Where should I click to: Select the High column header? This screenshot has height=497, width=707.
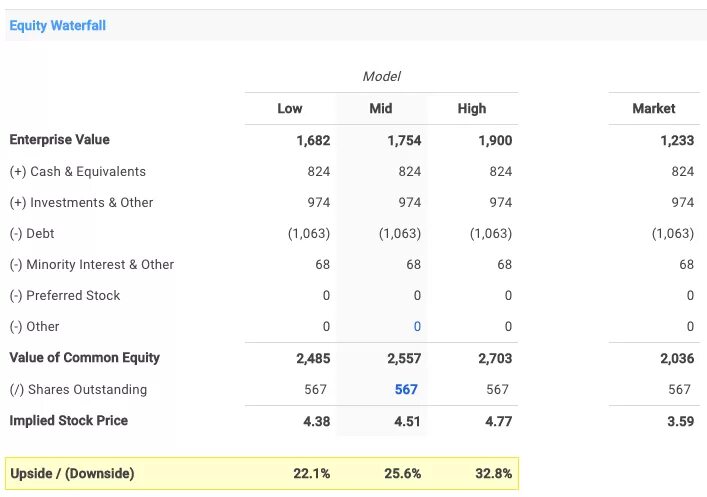tap(472, 108)
